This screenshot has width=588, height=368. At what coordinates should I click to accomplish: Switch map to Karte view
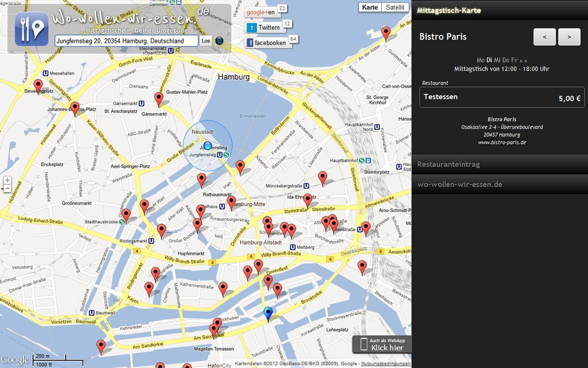coord(370,7)
